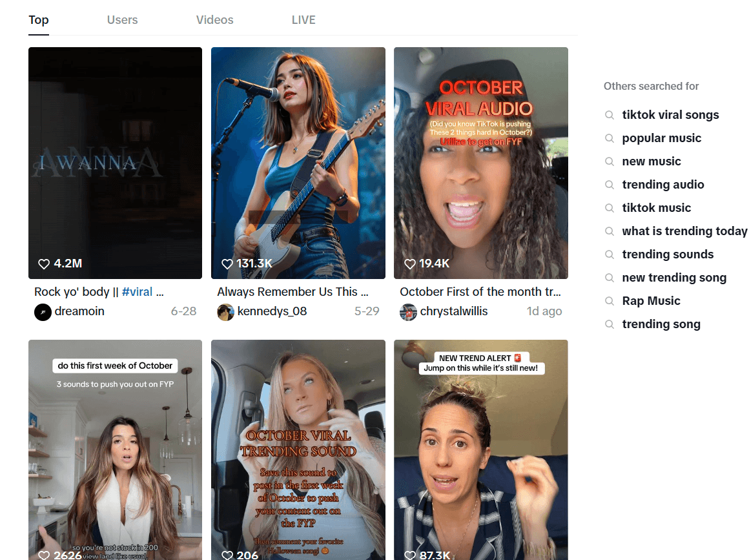749x560 pixels.
Task: Switch to the Users tab
Action: (122, 20)
